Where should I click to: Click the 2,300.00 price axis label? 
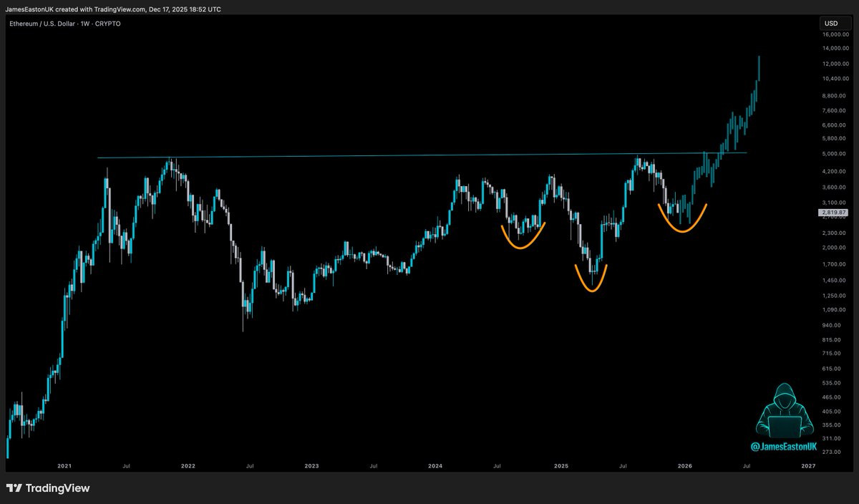(835, 233)
